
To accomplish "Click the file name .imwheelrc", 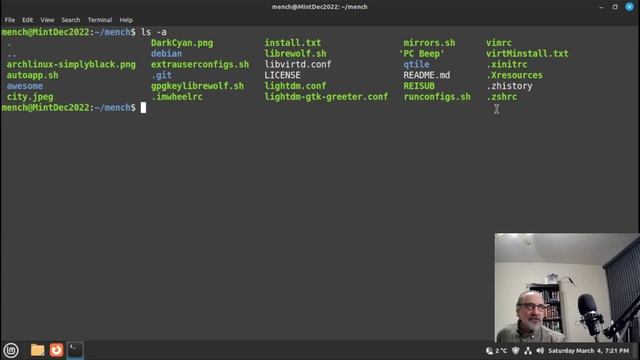I will (x=177, y=97).
